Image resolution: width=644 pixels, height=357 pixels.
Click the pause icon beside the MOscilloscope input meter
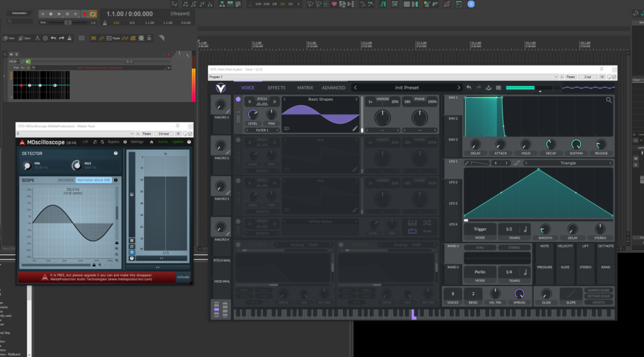[132, 241]
